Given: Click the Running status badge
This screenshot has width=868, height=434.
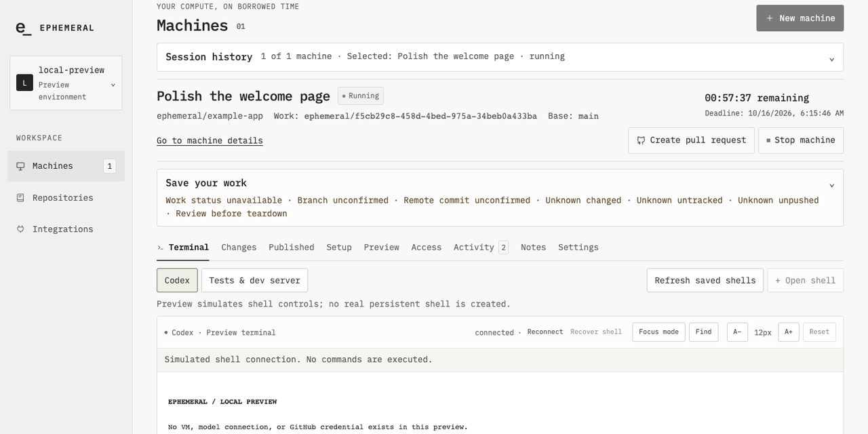Looking at the screenshot, I should pyautogui.click(x=359, y=96).
